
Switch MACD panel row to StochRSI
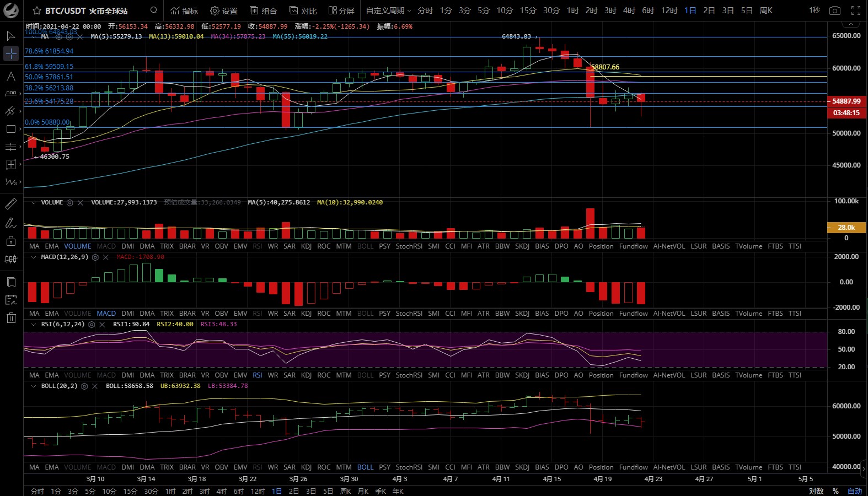pyautogui.click(x=409, y=314)
